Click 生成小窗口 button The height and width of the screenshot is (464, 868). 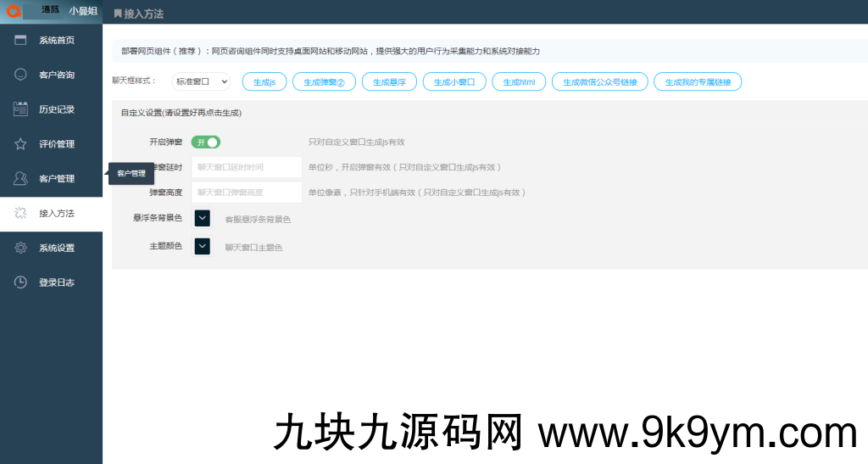[454, 82]
